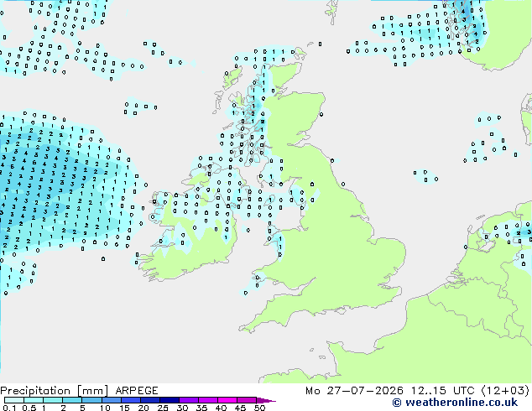The width and height of the screenshot is (532, 411).
Task: Click the legend label '50'
Action: (259, 408)
